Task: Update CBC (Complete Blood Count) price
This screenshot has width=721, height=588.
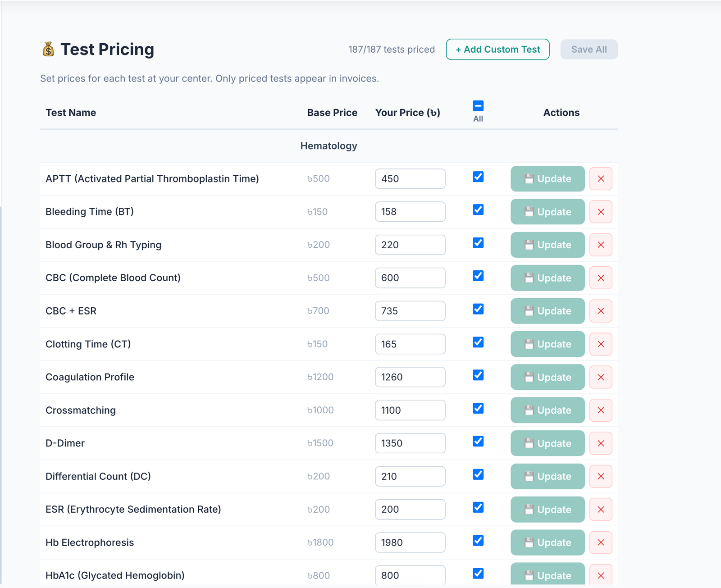Action: tap(548, 278)
